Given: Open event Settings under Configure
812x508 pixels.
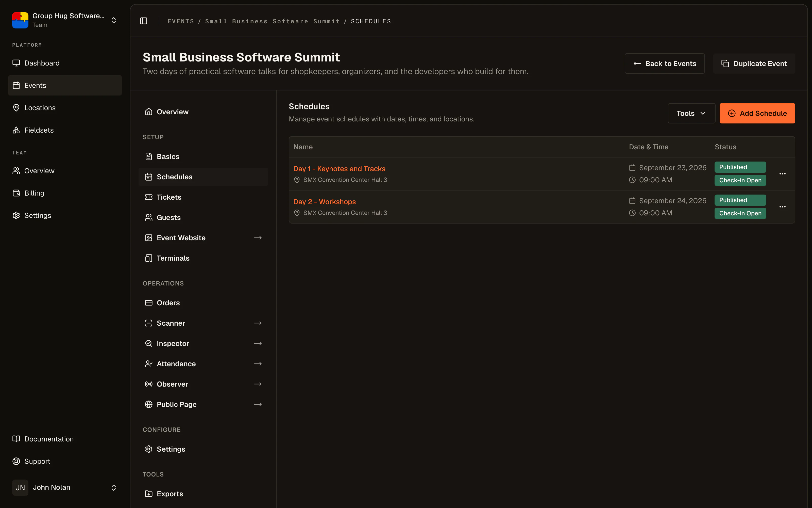Looking at the screenshot, I should tap(203, 449).
